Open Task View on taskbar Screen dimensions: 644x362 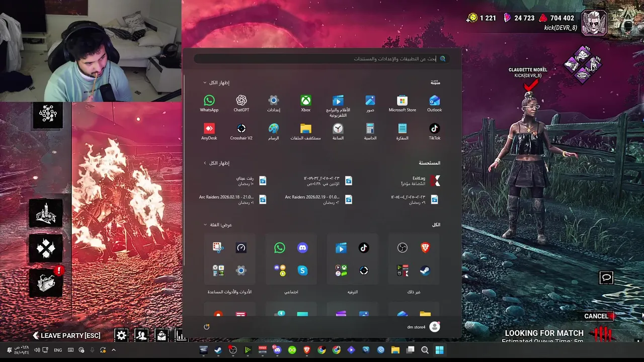(411, 350)
